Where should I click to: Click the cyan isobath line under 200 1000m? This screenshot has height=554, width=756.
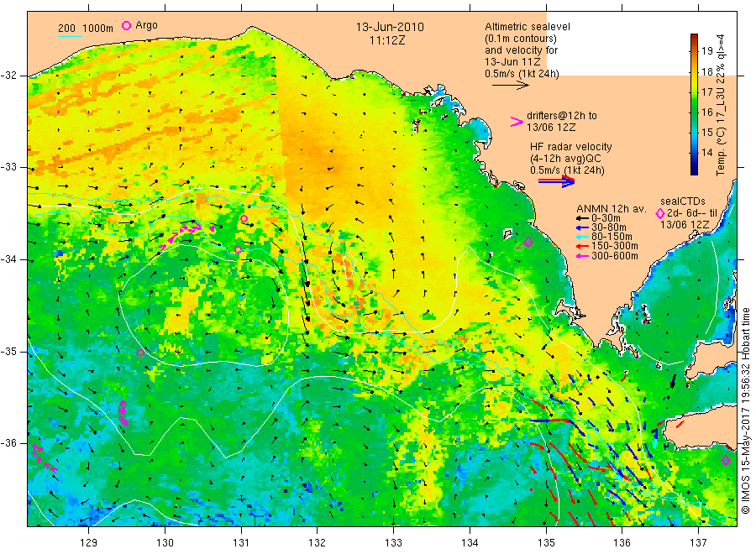pyautogui.click(x=70, y=36)
